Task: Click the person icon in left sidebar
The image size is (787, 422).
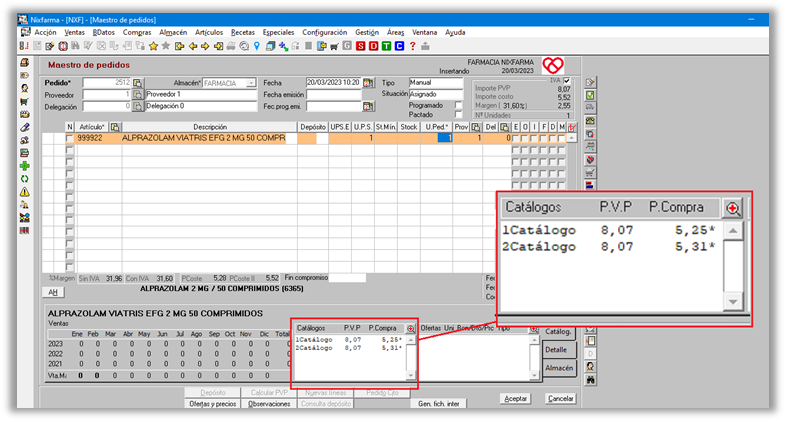Action: point(24,89)
